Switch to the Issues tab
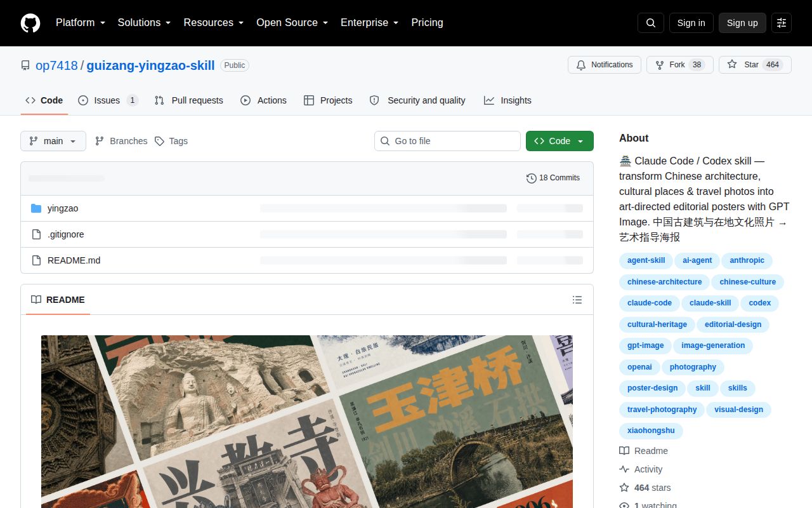812x508 pixels. point(108,100)
